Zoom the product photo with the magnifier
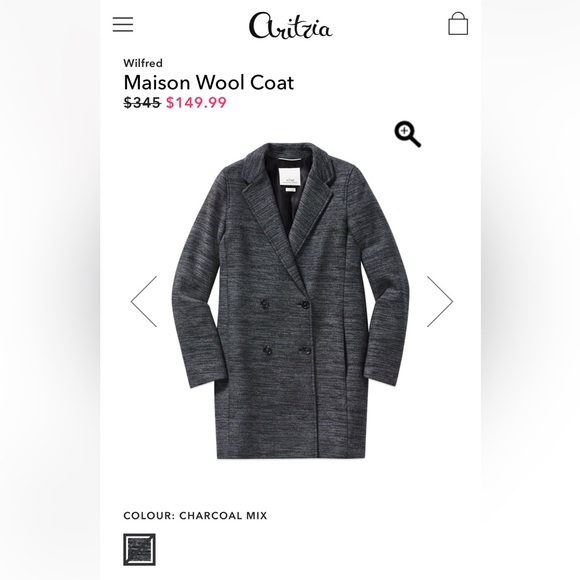The width and height of the screenshot is (580, 580). point(408,134)
